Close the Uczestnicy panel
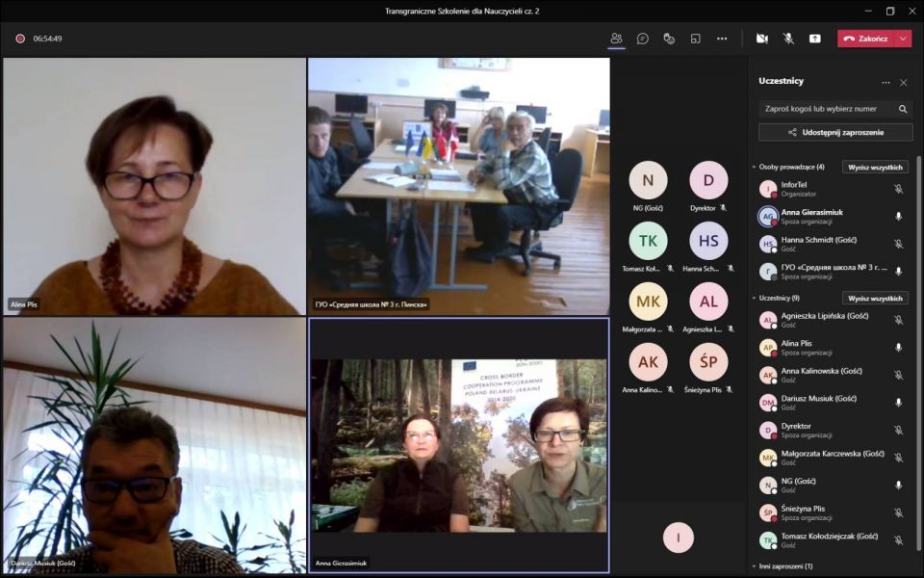 tap(903, 82)
